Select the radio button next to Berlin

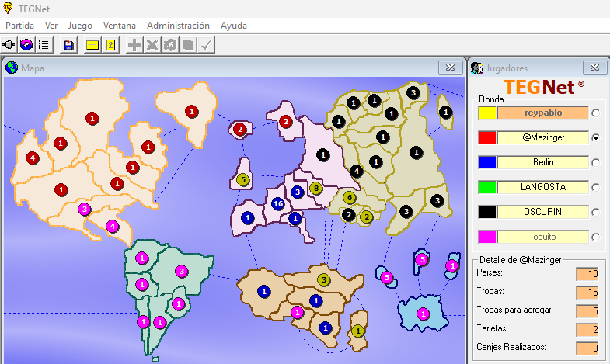click(x=596, y=163)
